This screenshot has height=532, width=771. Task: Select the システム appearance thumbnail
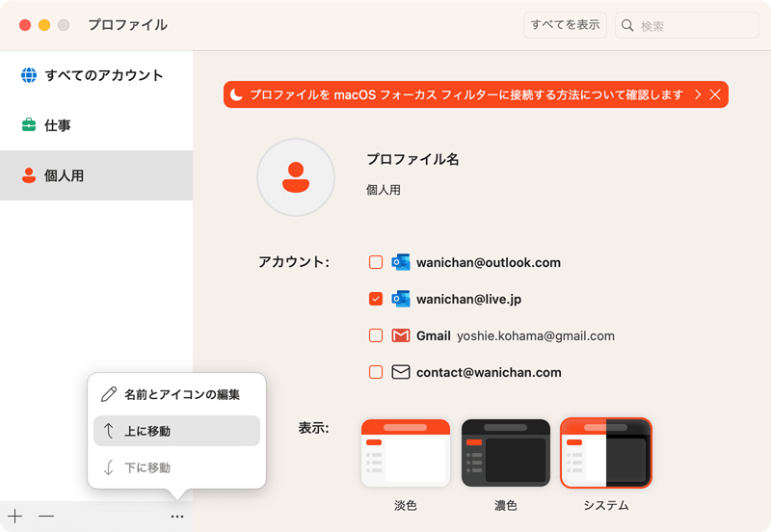[606, 453]
